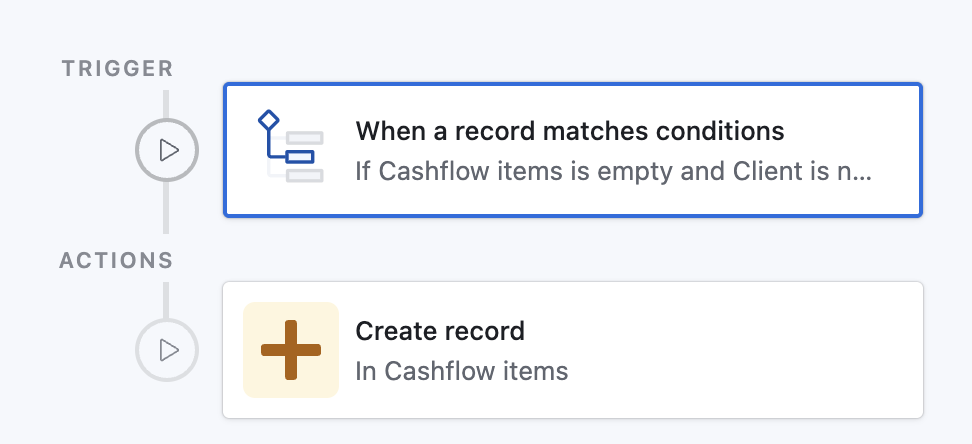Click the play triangle inside trigger circle
The height and width of the screenshot is (444, 972).
pyautogui.click(x=169, y=151)
